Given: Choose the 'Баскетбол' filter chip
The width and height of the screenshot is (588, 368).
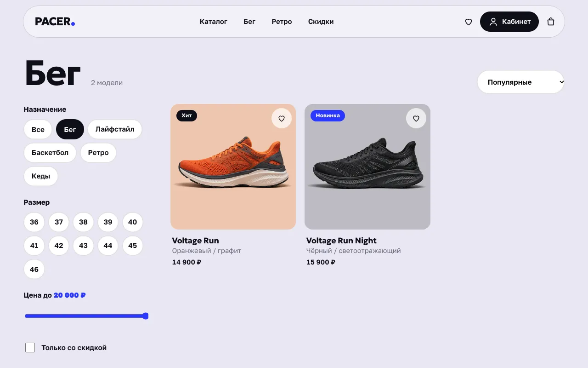Looking at the screenshot, I should pyautogui.click(x=50, y=153).
